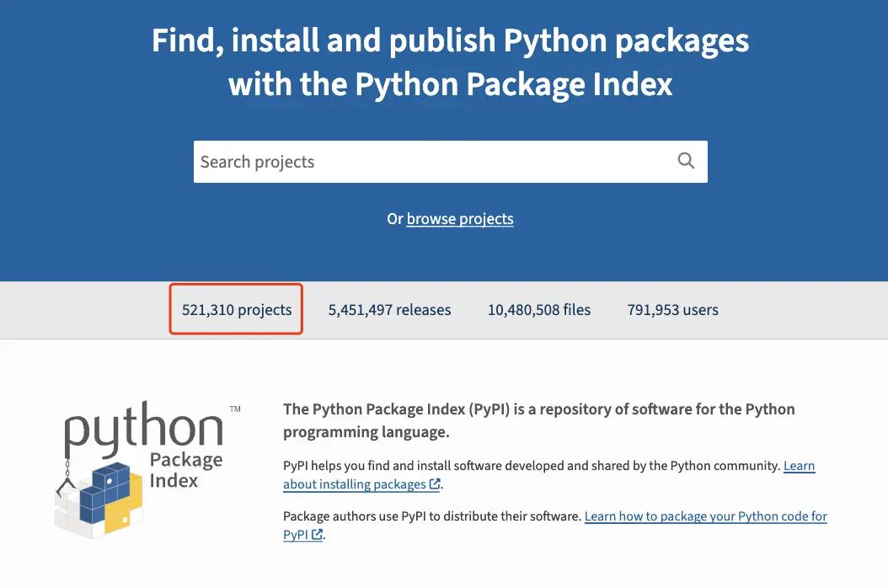The image size is (888, 588).
Task: Click the external link icon after 'PyPI'
Action: click(x=318, y=535)
